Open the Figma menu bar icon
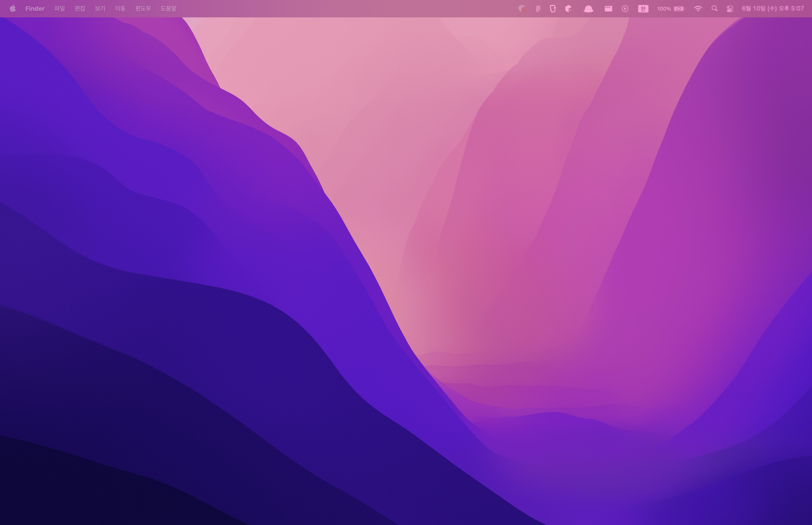Viewport: 812px width, 525px height. pyautogui.click(x=538, y=9)
